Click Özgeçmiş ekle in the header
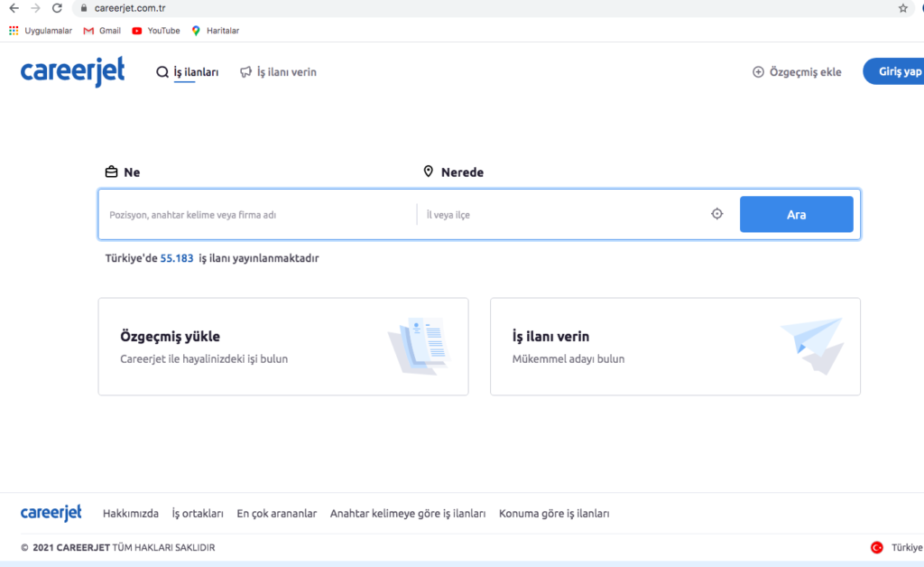Image resolution: width=924 pixels, height=567 pixels. [797, 72]
